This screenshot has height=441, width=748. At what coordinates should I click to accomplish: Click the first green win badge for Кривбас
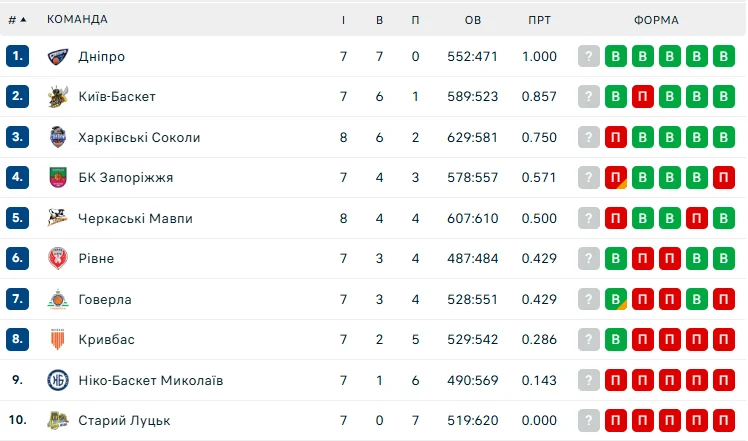click(616, 340)
